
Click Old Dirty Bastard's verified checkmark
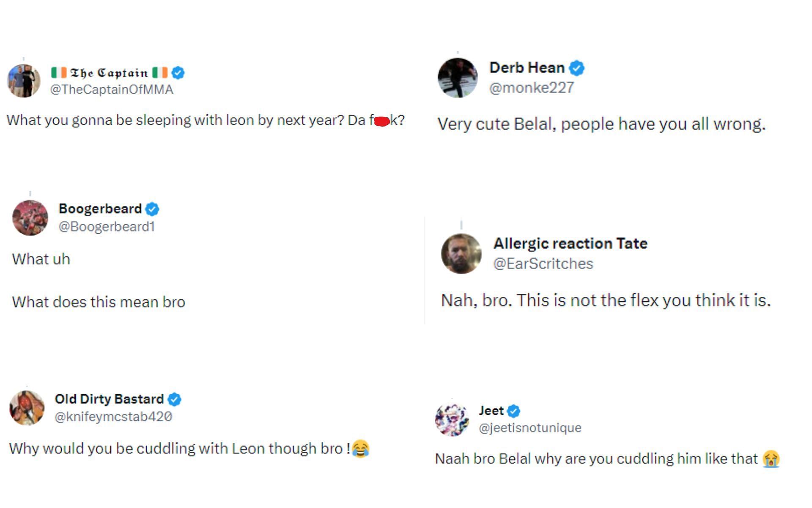click(174, 399)
